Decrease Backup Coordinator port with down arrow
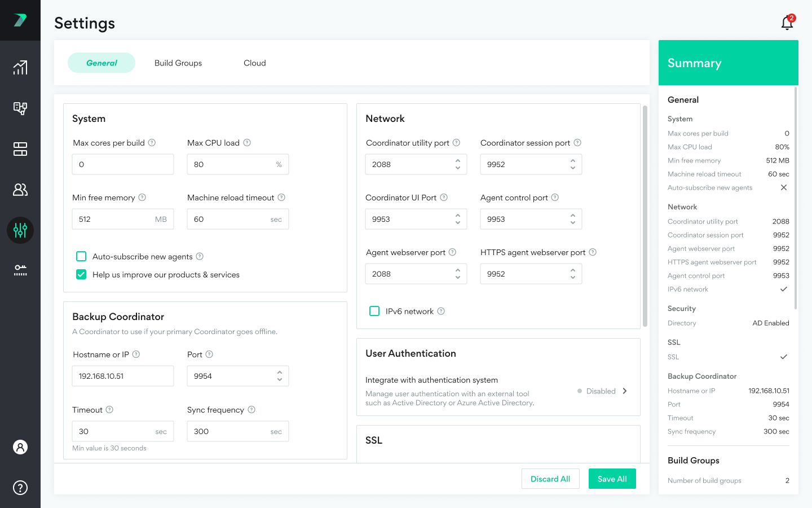The image size is (812, 508). [x=280, y=380]
